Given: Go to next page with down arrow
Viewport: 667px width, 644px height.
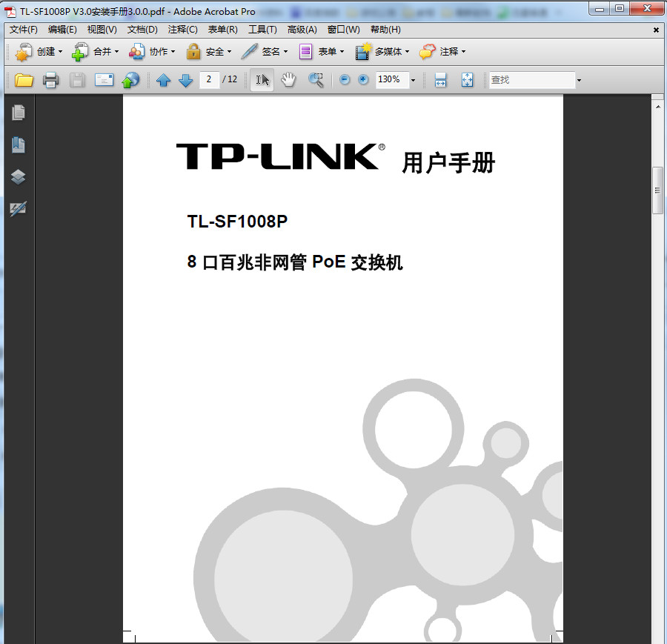Looking at the screenshot, I should point(185,80).
